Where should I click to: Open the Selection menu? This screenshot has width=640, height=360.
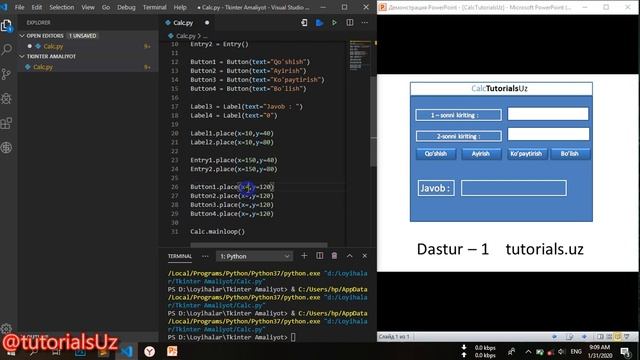coord(62,7)
